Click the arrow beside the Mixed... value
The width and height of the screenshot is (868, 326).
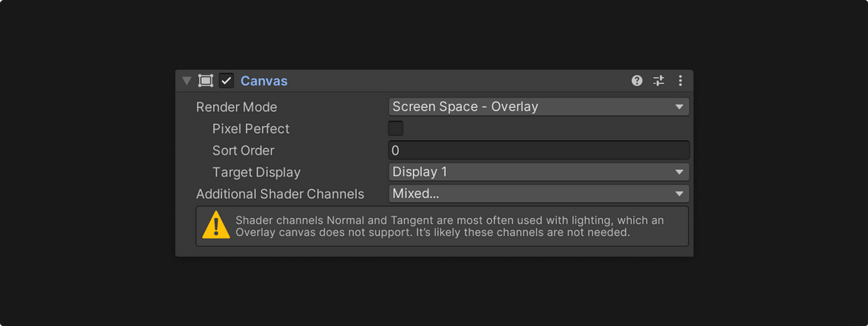coord(679,194)
